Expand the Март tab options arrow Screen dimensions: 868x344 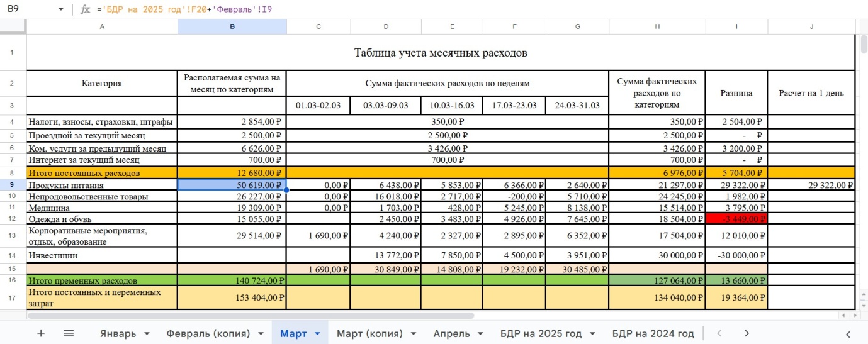click(x=317, y=333)
